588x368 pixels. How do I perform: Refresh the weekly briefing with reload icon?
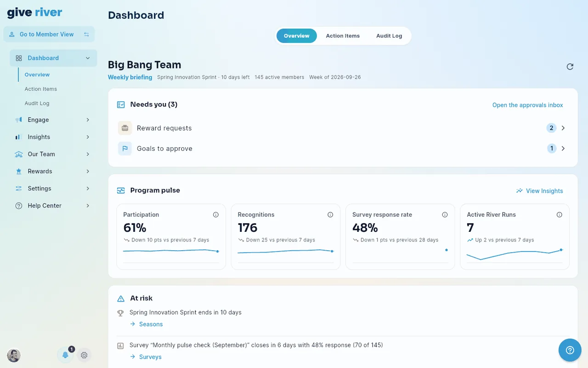[x=570, y=67]
